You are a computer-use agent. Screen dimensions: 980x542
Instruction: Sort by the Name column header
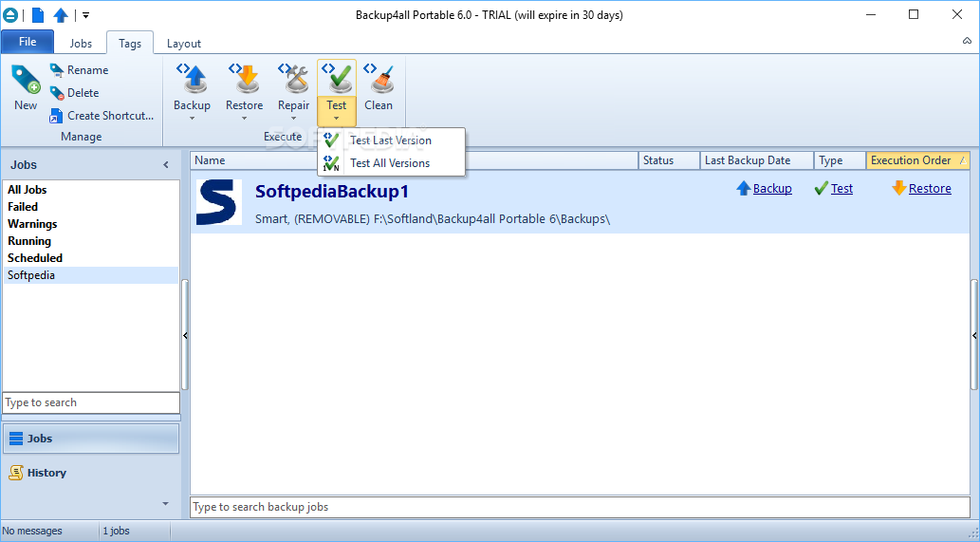[x=415, y=160]
